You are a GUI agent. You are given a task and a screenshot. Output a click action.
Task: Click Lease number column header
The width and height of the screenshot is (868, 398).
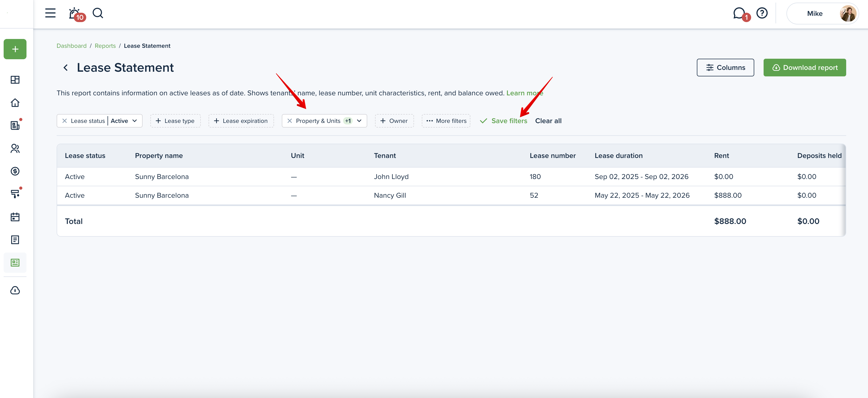coord(553,156)
